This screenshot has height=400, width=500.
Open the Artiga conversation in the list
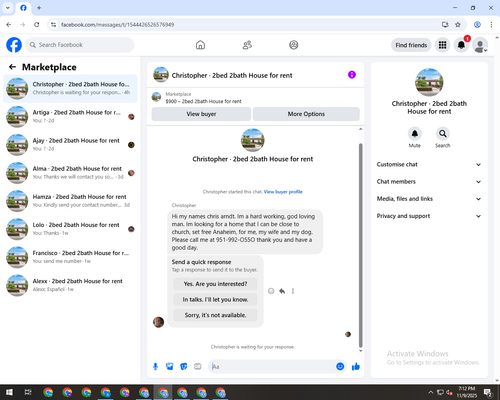point(70,116)
